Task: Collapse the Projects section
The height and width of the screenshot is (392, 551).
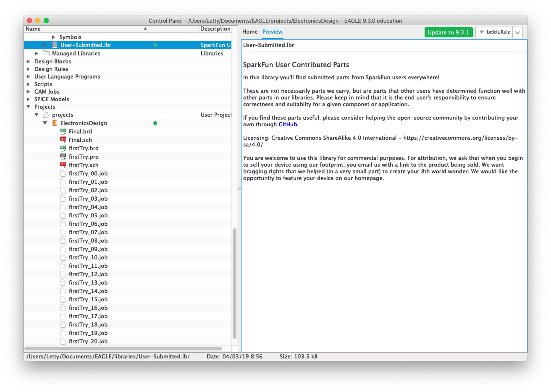Action: tap(28, 107)
